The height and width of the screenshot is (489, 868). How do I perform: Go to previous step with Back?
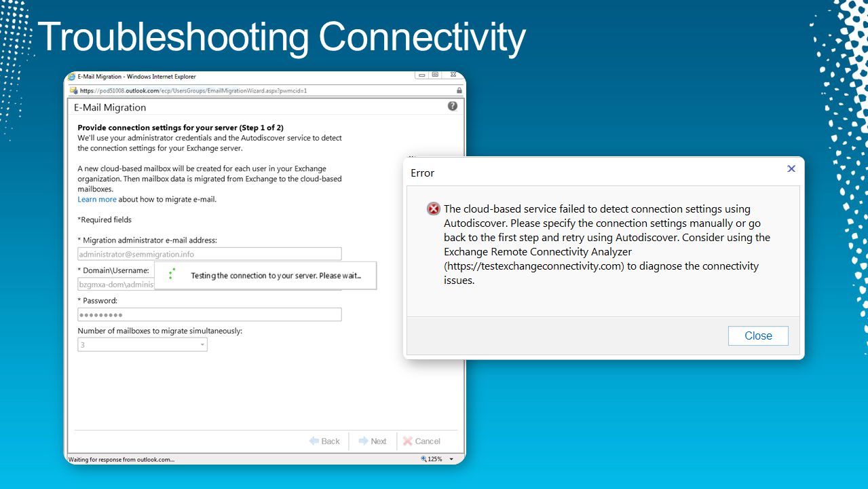(324, 441)
